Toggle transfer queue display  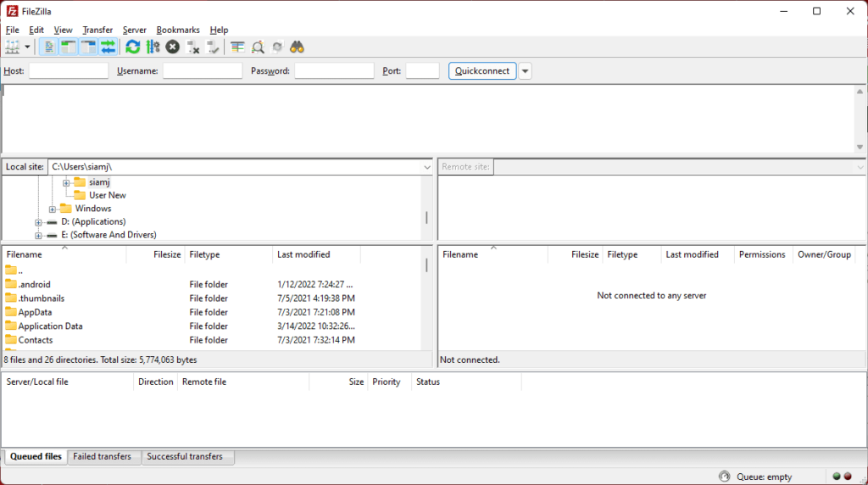108,47
